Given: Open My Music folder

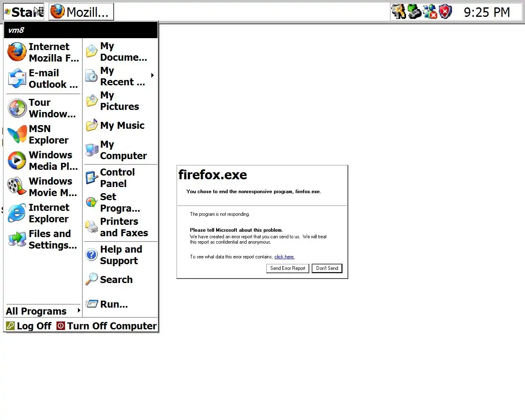Looking at the screenshot, I should tap(121, 126).
